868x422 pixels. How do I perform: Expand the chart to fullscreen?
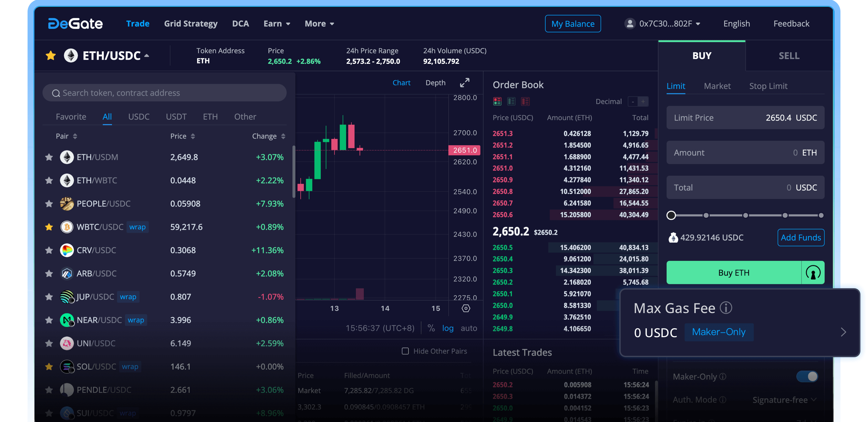coord(465,83)
